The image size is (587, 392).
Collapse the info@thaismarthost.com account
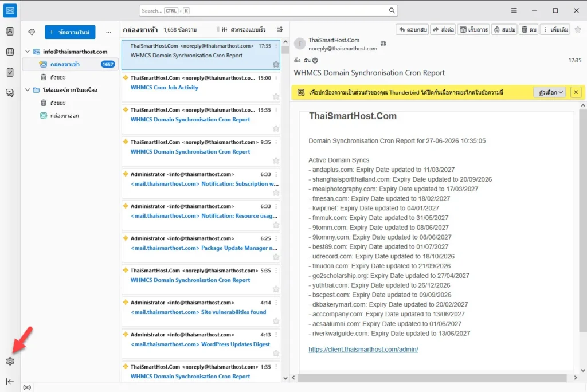[x=28, y=52]
